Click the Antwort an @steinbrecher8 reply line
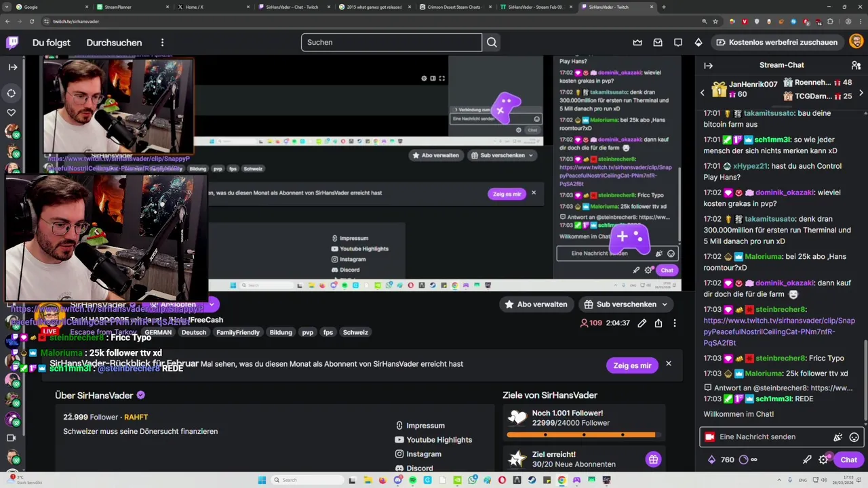 coord(778,388)
